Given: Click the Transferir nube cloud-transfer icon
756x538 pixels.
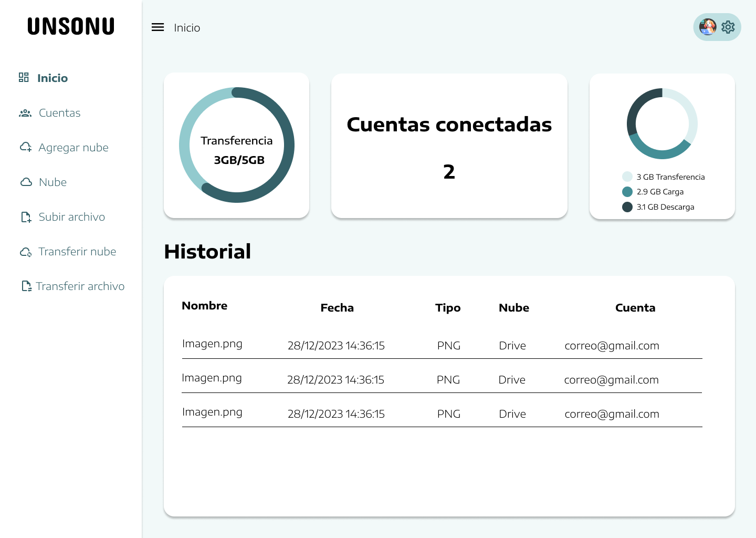Looking at the screenshot, I should pos(25,252).
